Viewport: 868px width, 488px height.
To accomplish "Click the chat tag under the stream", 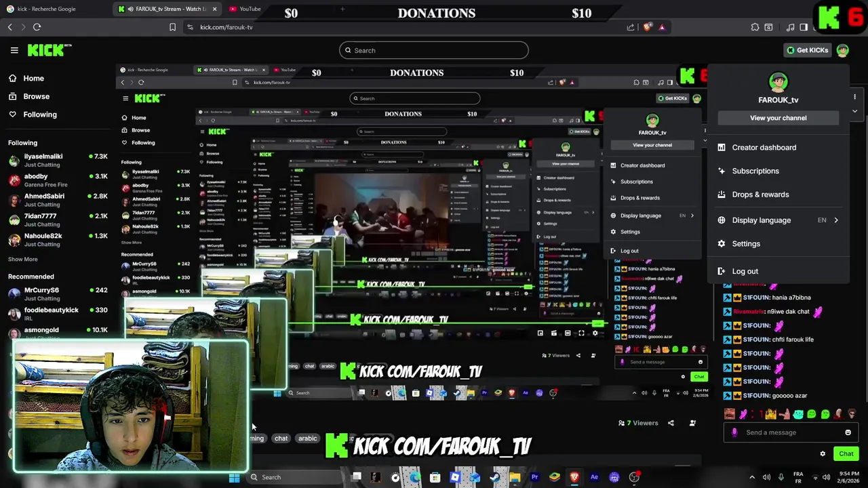I will (x=281, y=439).
